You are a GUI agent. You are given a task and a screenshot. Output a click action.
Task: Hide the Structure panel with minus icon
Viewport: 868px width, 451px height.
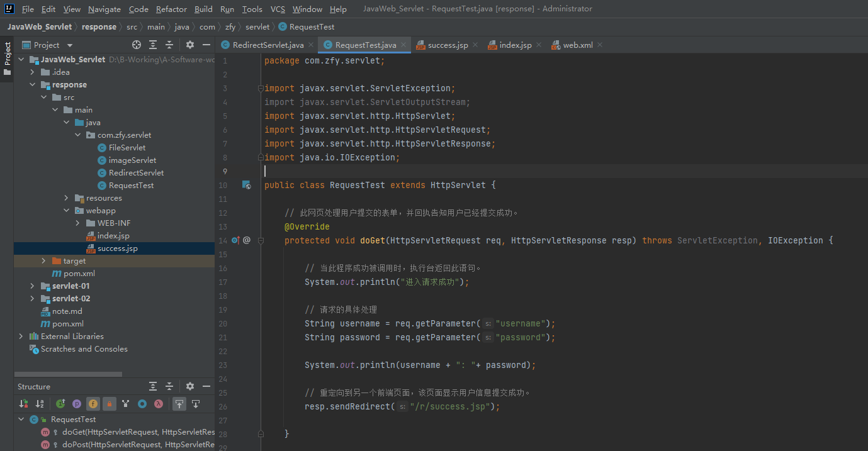click(x=206, y=386)
